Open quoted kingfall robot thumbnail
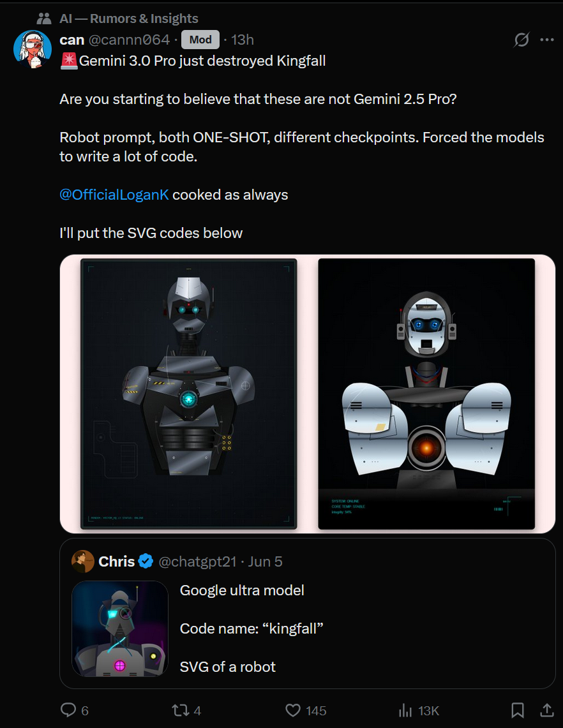This screenshot has height=728, width=563. [120, 628]
